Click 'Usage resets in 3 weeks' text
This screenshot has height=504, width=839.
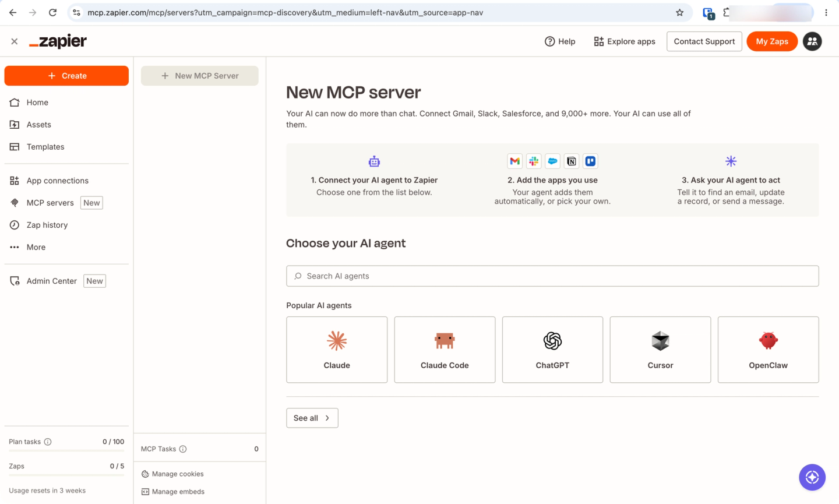tap(47, 491)
